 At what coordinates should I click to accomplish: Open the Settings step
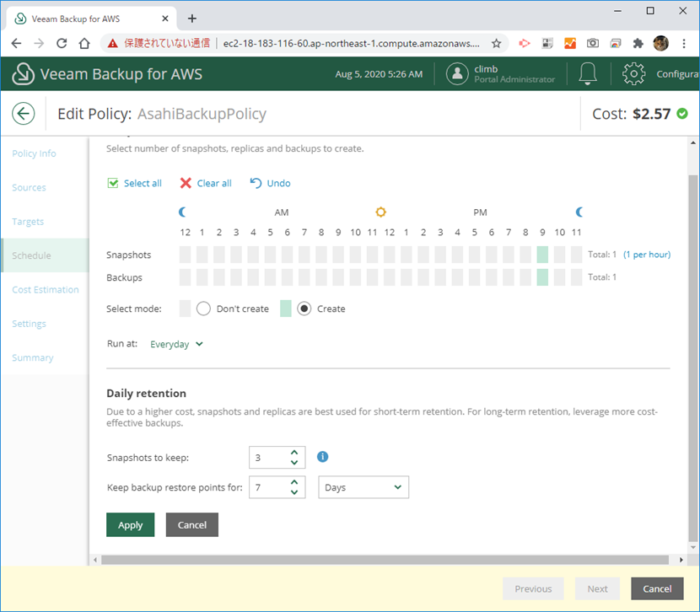pyautogui.click(x=29, y=324)
